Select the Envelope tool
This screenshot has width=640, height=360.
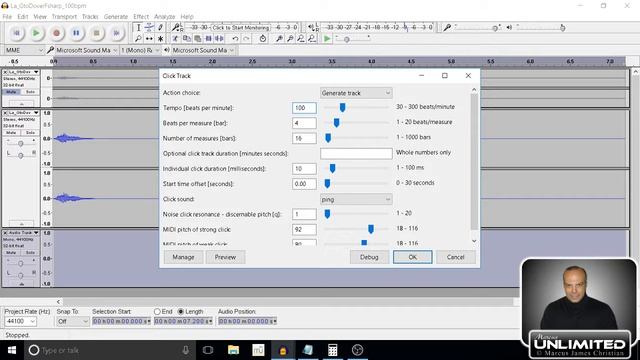click(149, 28)
